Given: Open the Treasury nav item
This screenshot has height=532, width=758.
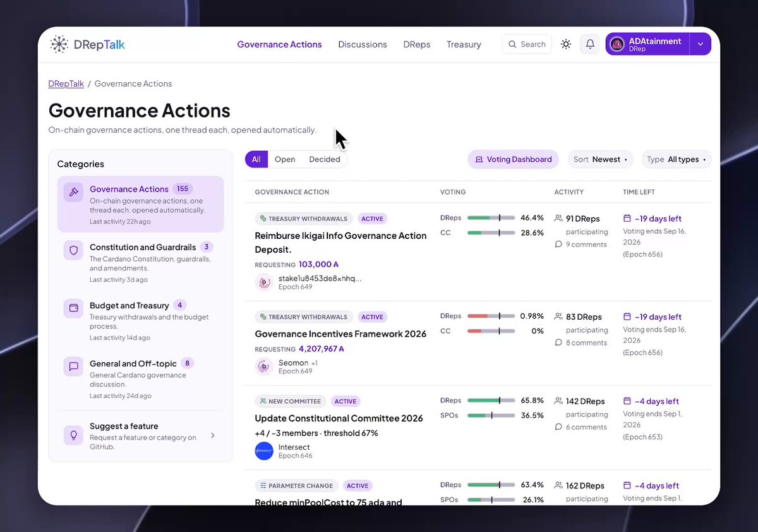Looking at the screenshot, I should 464,44.
